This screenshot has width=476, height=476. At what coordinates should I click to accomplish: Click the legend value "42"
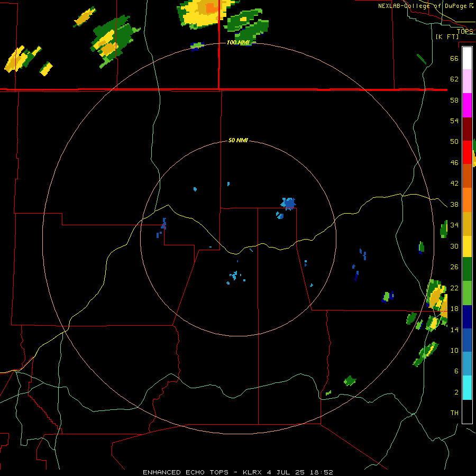[454, 184]
